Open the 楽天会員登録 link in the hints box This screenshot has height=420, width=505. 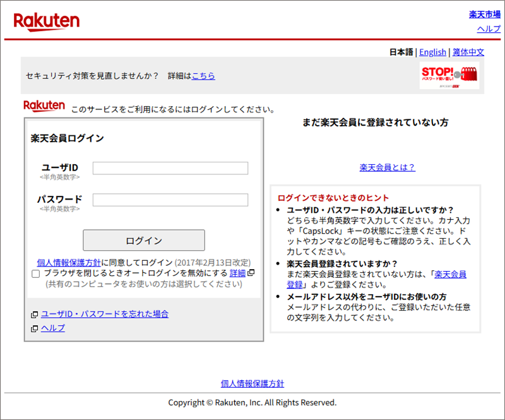[450, 274]
